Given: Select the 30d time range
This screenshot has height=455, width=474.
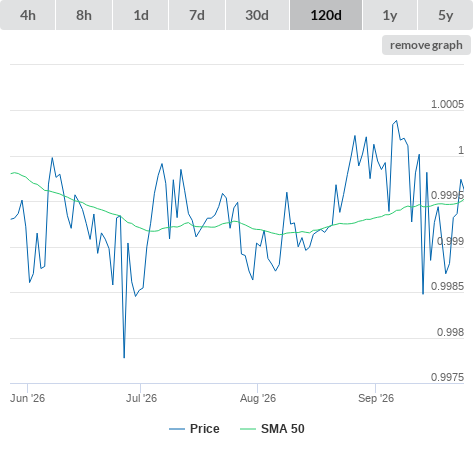Looking at the screenshot, I should (x=257, y=15).
